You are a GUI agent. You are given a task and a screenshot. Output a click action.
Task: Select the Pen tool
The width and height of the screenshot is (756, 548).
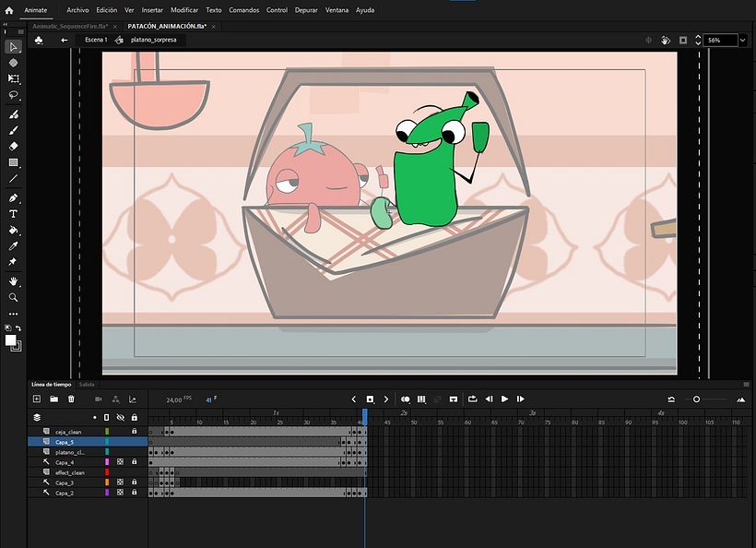click(x=14, y=197)
